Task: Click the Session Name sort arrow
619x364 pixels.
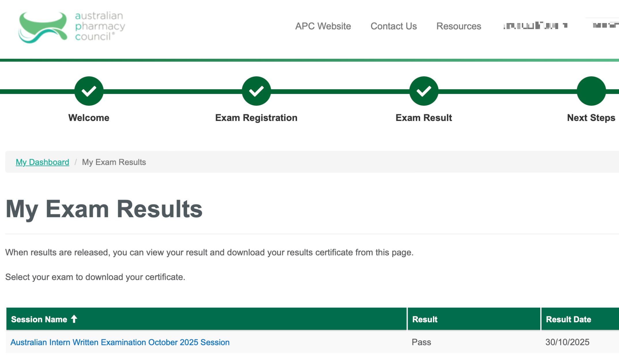Action: click(74, 319)
